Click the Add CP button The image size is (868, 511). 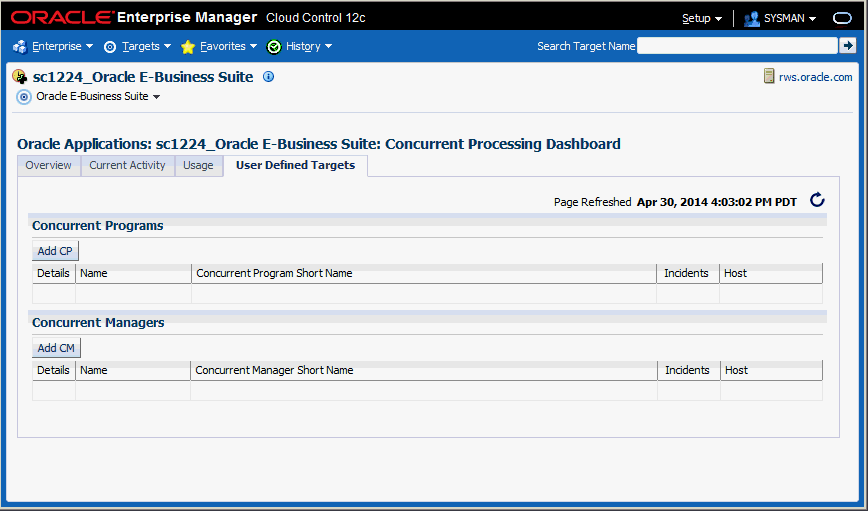55,251
